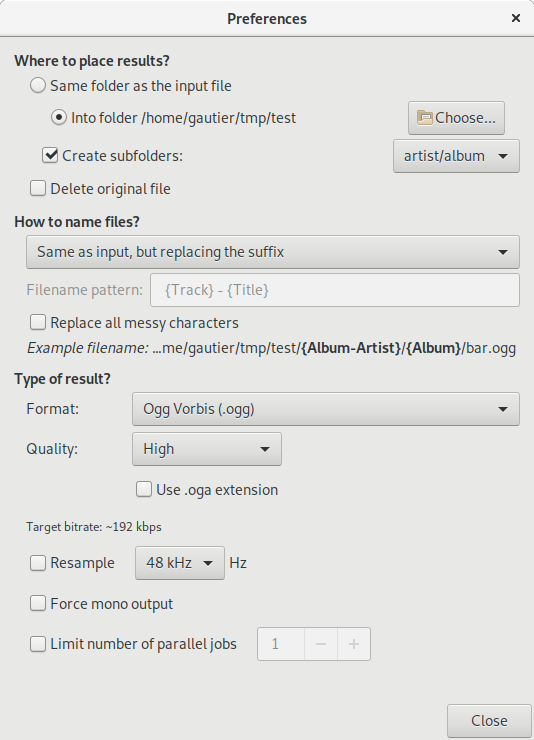The width and height of the screenshot is (534, 740).
Task: Click the How to name files? heading
Action: click(x=77, y=222)
